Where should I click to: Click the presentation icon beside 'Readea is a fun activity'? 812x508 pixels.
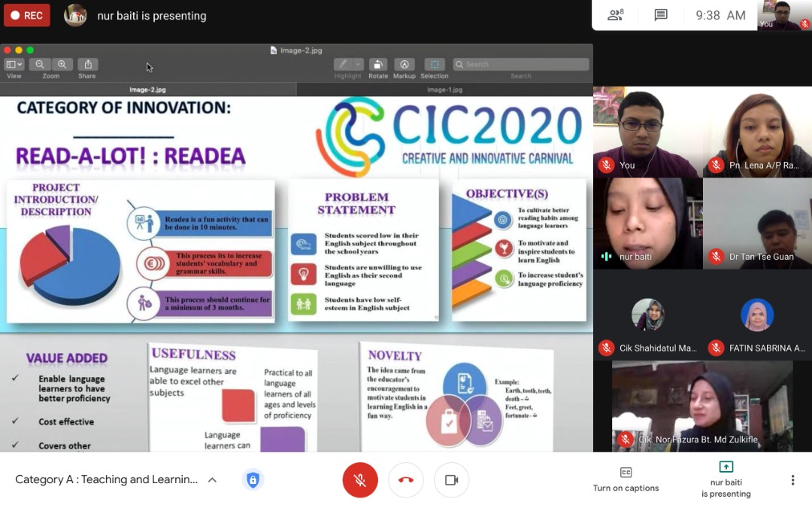pos(144,222)
